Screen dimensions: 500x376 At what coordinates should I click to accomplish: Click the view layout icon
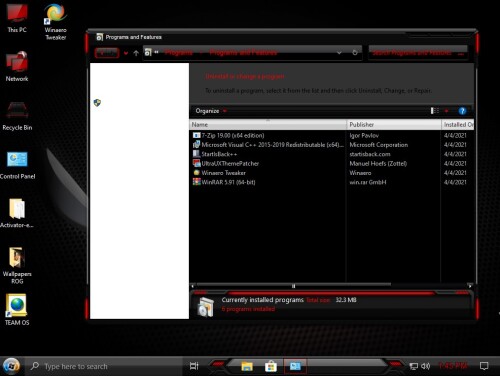point(434,111)
